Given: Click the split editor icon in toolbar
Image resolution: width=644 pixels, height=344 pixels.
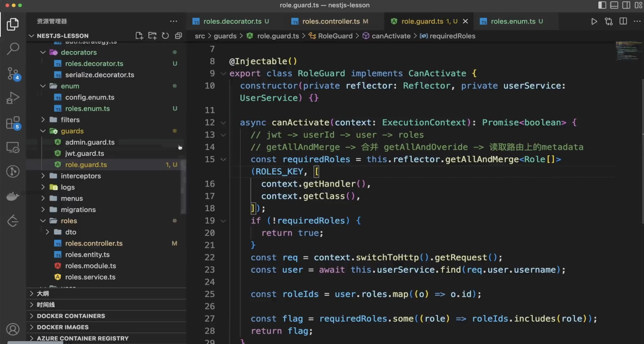Looking at the screenshot, I should point(623,21).
